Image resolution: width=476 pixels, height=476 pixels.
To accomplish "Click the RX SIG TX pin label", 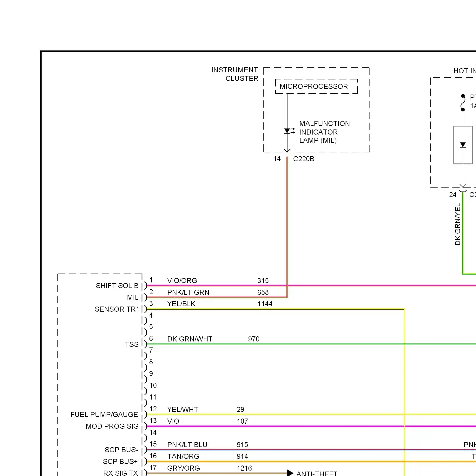I will (x=121, y=473).
